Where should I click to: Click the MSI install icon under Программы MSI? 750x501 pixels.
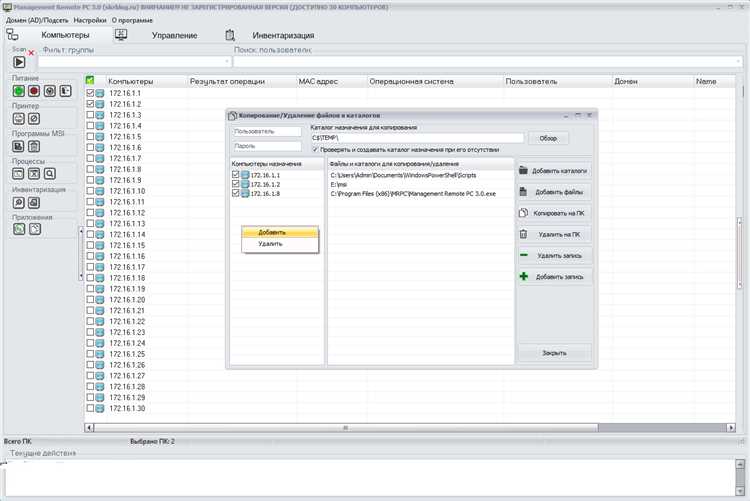click(x=18, y=146)
